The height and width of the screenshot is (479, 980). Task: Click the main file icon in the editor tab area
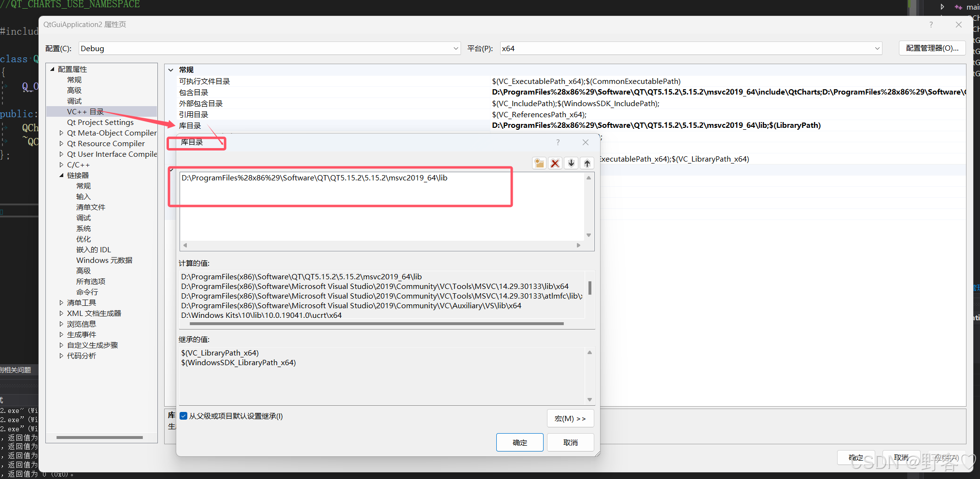tap(958, 7)
